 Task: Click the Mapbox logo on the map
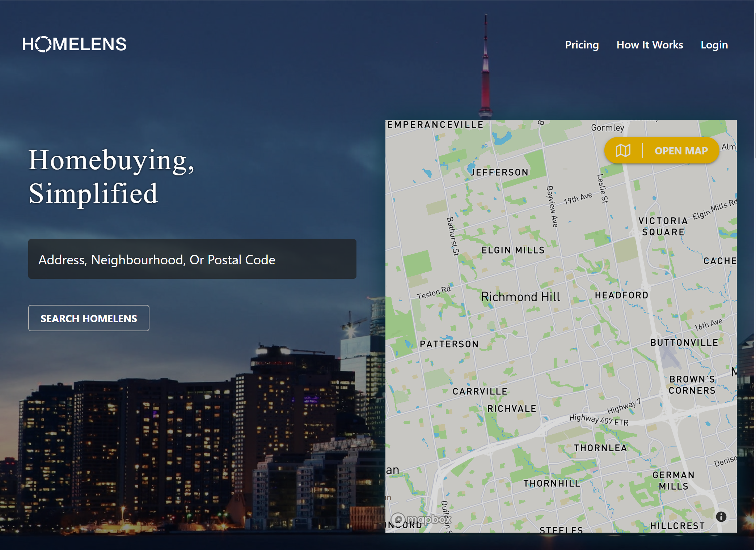click(x=421, y=520)
